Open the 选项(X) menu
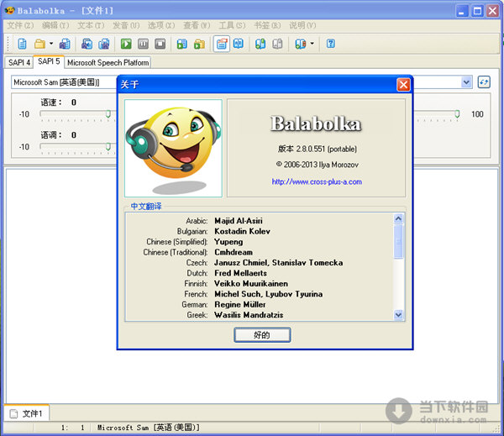 coord(161,25)
